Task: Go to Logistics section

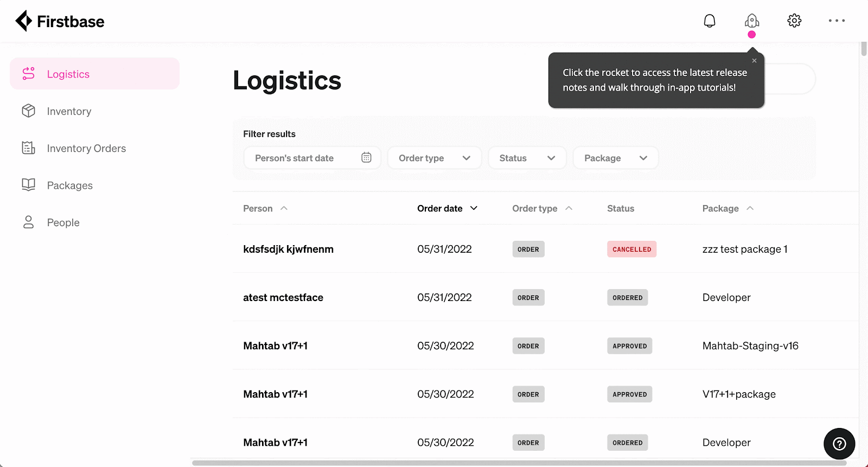Action: tap(94, 74)
